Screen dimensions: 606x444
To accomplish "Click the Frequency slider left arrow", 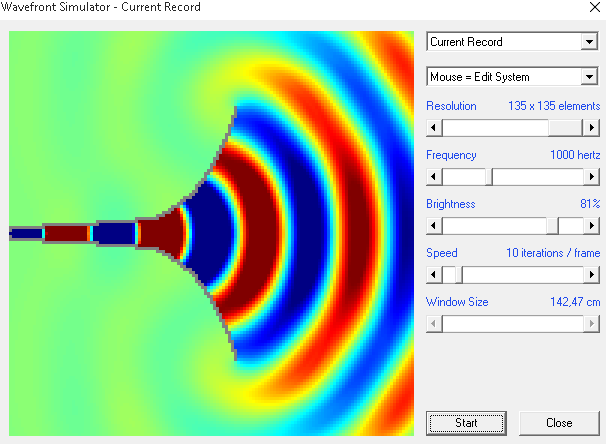I will pos(434,177).
